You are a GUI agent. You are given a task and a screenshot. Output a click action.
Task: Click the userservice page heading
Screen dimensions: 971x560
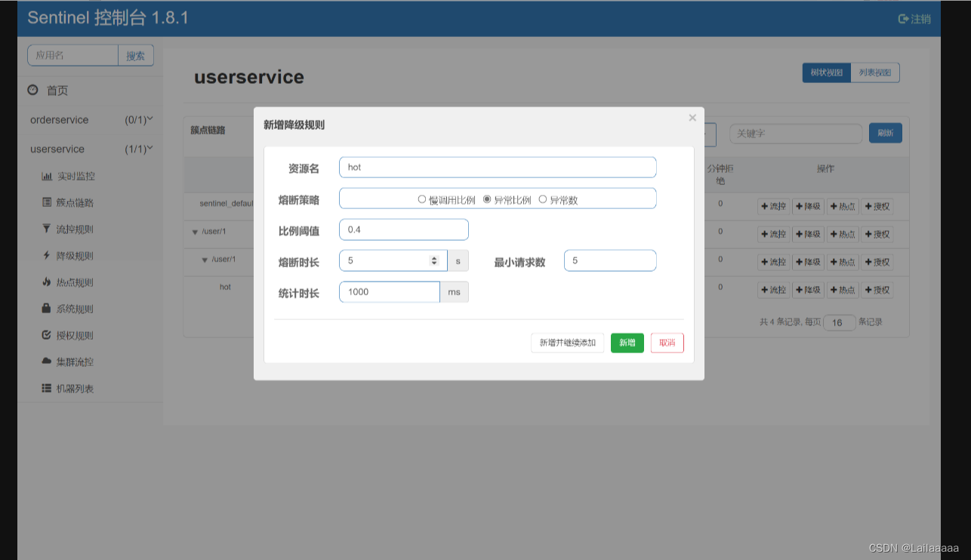tap(249, 77)
